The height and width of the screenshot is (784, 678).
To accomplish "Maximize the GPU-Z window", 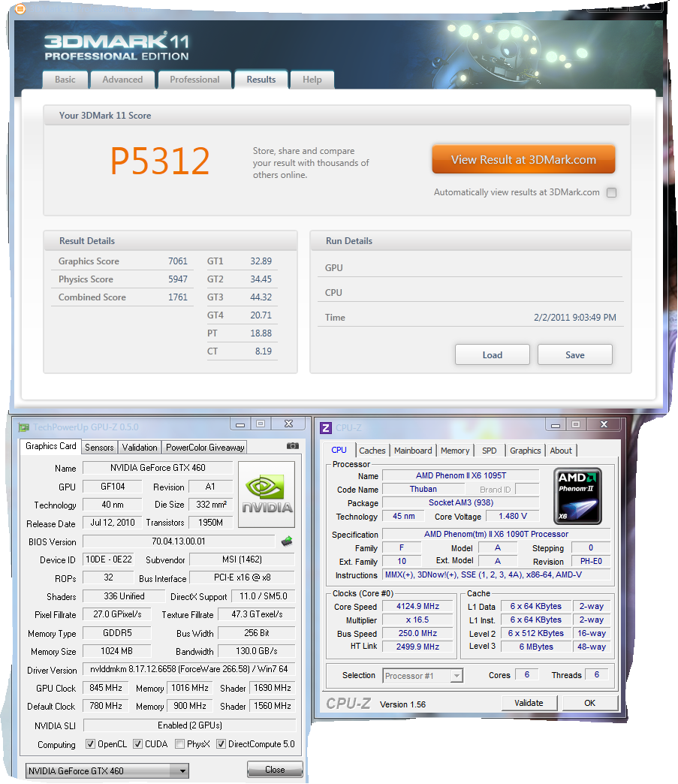I will click(261, 424).
